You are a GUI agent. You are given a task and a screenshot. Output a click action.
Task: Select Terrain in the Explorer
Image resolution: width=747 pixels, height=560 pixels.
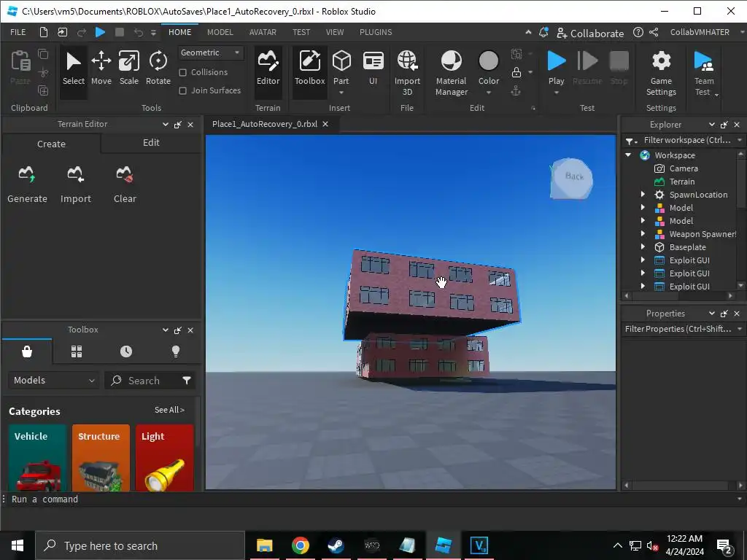pos(682,182)
